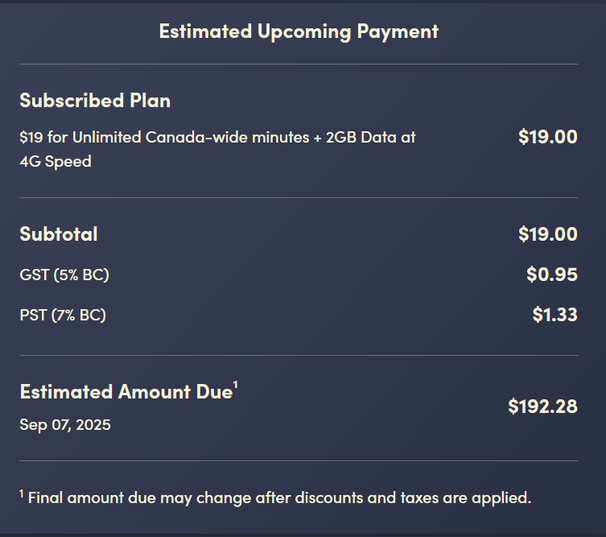The image size is (606, 537).
Task: Click the divider line under the Estimated Upcoming Payment title
Action: pos(298,64)
